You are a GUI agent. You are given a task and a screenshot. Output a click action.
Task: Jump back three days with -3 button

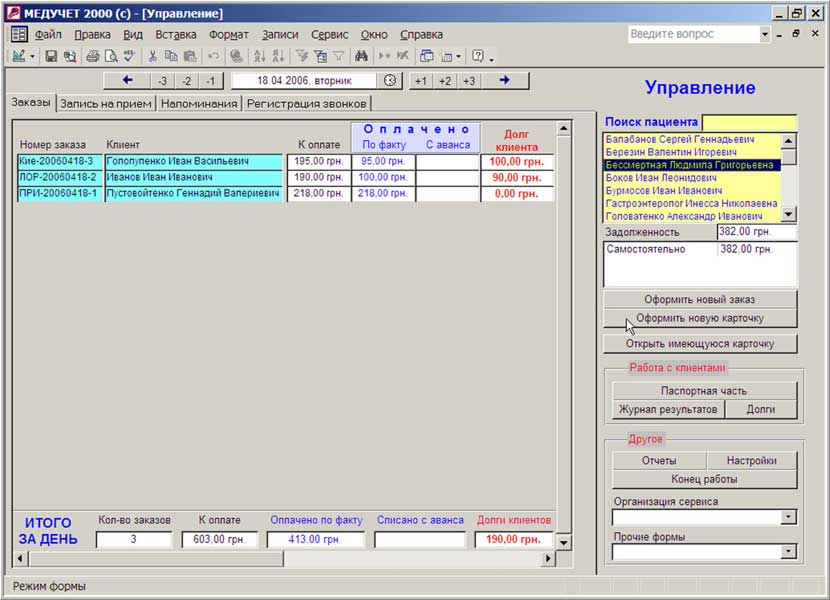(x=163, y=80)
